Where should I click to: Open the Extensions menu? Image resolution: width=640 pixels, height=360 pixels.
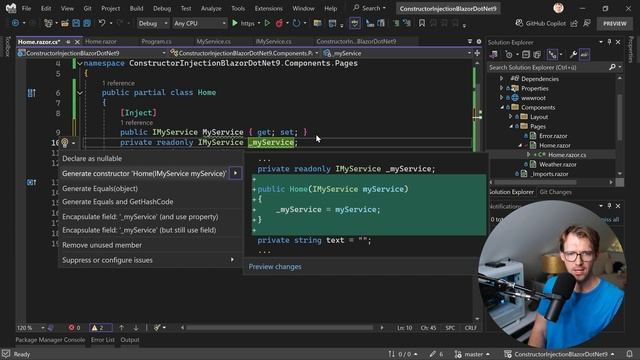point(268,8)
